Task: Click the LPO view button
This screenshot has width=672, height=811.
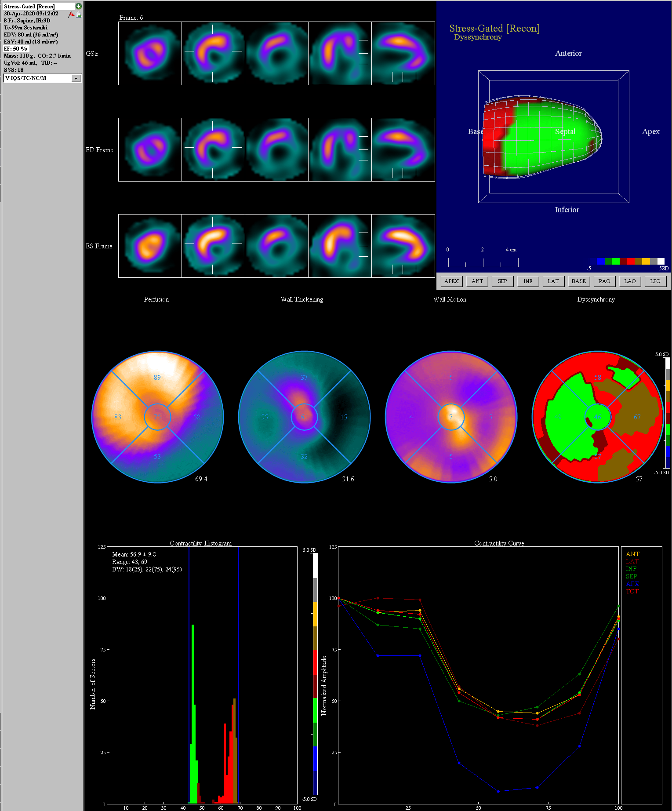Action: pyautogui.click(x=655, y=281)
